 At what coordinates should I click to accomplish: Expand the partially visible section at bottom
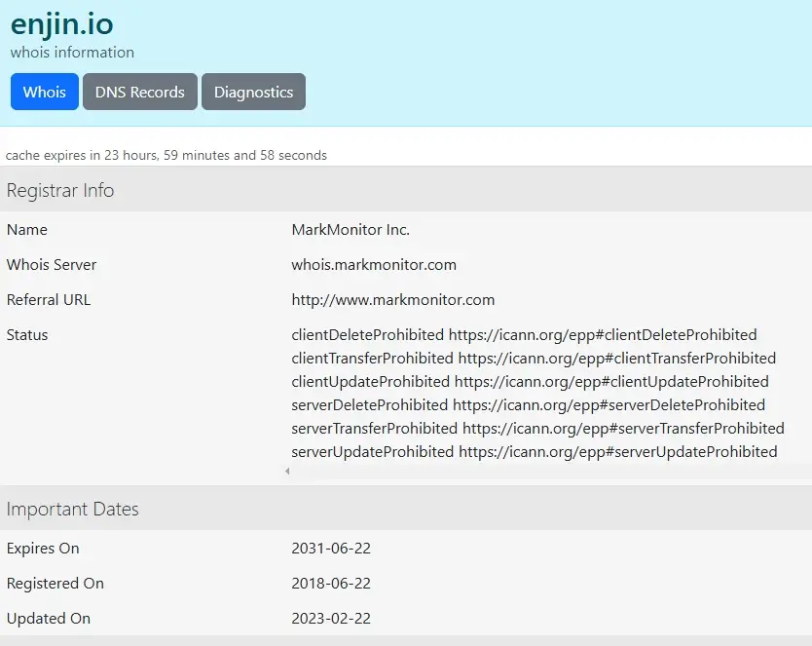(406, 641)
